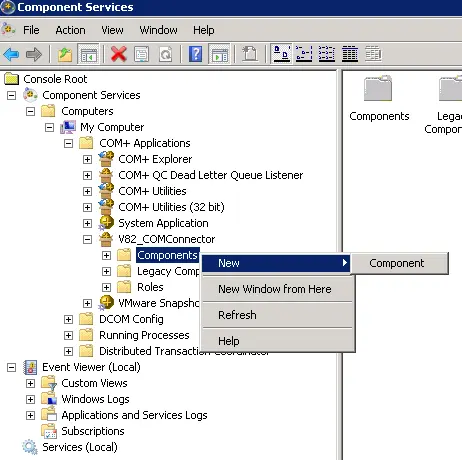
Task: Open the Action menu
Action: [x=70, y=30]
